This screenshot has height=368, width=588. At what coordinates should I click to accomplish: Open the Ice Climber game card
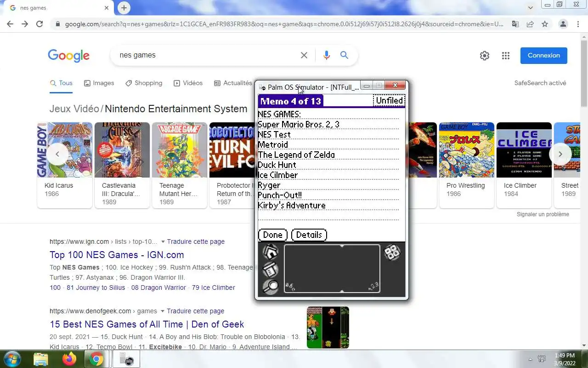tap(524, 165)
